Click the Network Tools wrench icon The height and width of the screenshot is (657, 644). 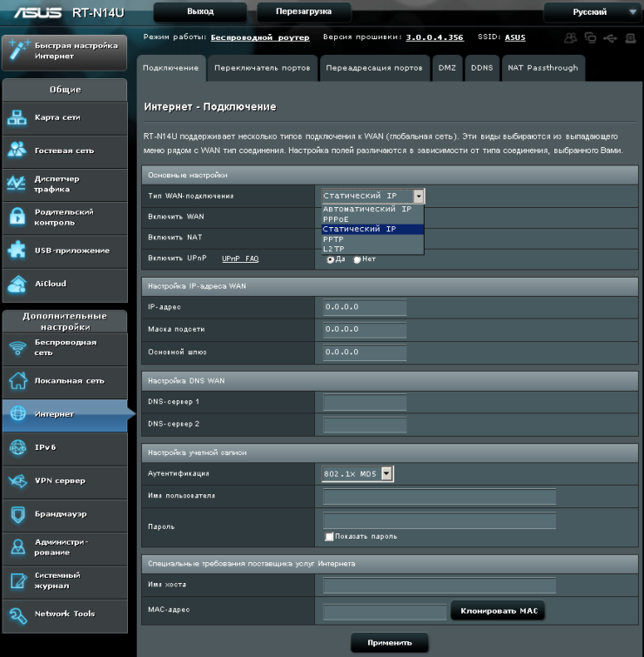(x=17, y=615)
